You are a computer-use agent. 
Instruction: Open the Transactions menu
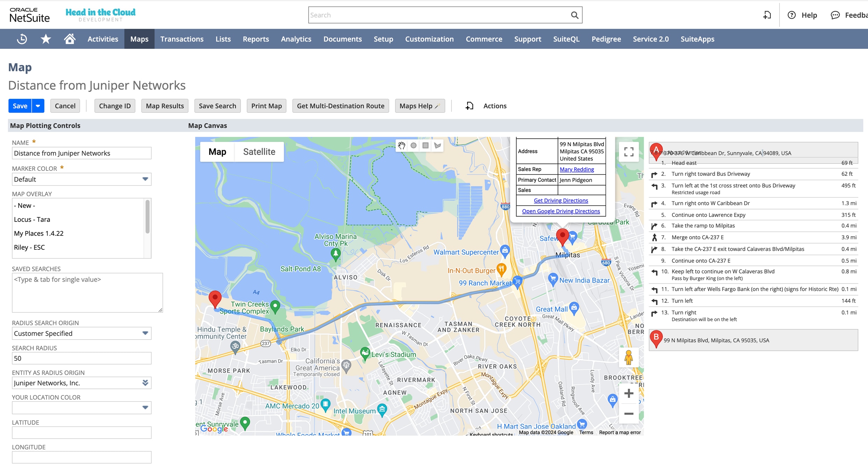click(182, 39)
